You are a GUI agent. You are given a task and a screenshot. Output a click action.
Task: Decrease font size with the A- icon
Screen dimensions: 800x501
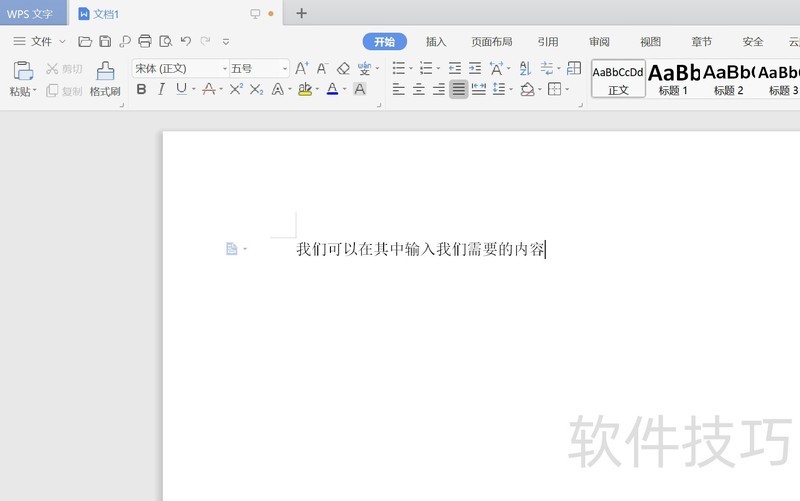pyautogui.click(x=322, y=68)
